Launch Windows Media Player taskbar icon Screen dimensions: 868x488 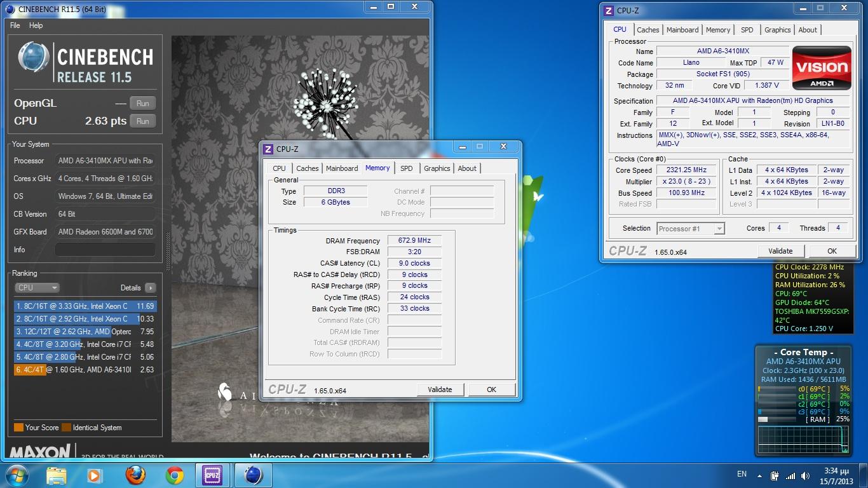coord(94,475)
